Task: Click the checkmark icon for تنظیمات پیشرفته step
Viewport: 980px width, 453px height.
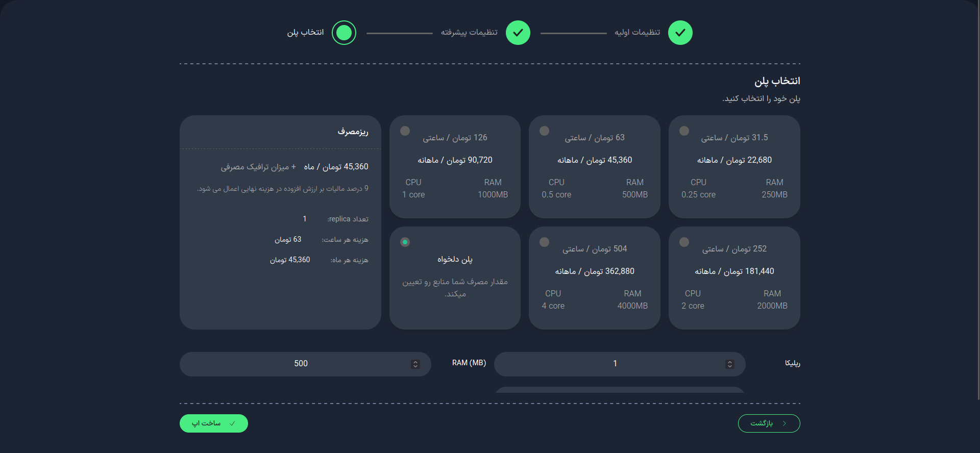Action: [518, 33]
